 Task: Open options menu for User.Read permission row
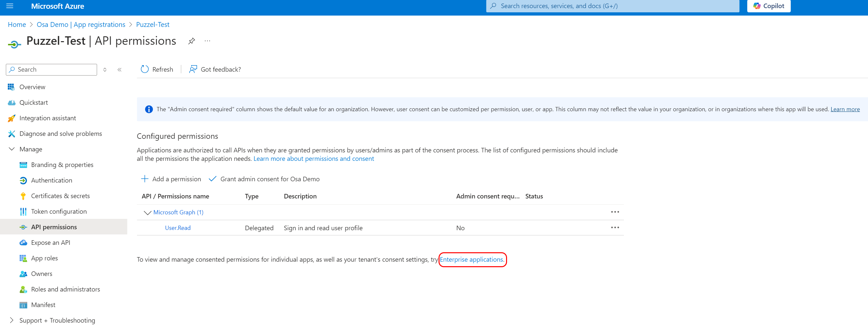(615, 227)
